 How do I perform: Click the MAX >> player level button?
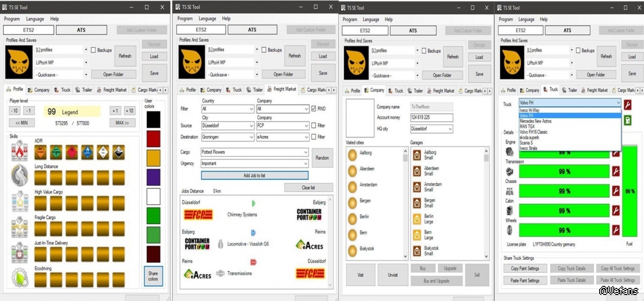123,123
